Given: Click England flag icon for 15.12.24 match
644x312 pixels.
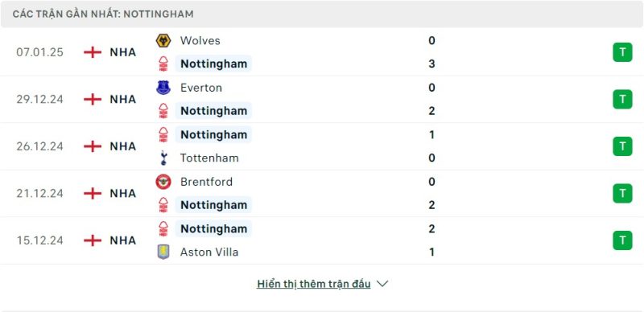Looking at the screenshot, I should click(93, 240).
